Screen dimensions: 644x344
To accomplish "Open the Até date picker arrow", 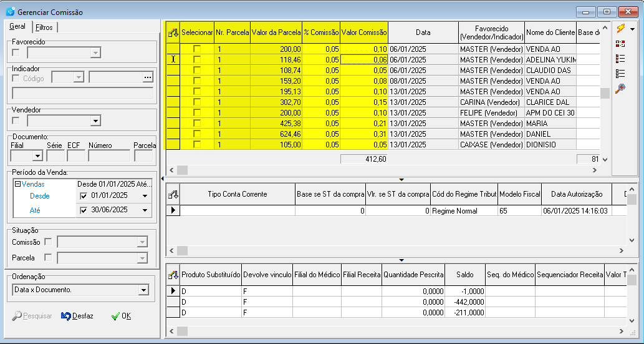I will coord(145,210).
